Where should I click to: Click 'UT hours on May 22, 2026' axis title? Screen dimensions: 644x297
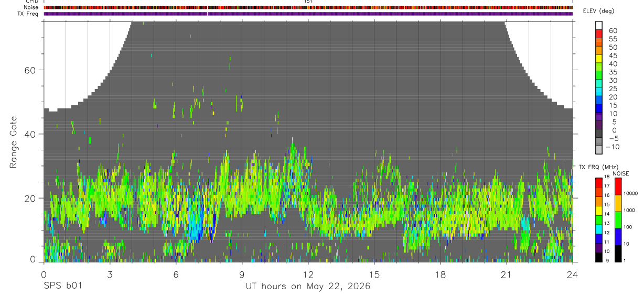click(308, 287)
